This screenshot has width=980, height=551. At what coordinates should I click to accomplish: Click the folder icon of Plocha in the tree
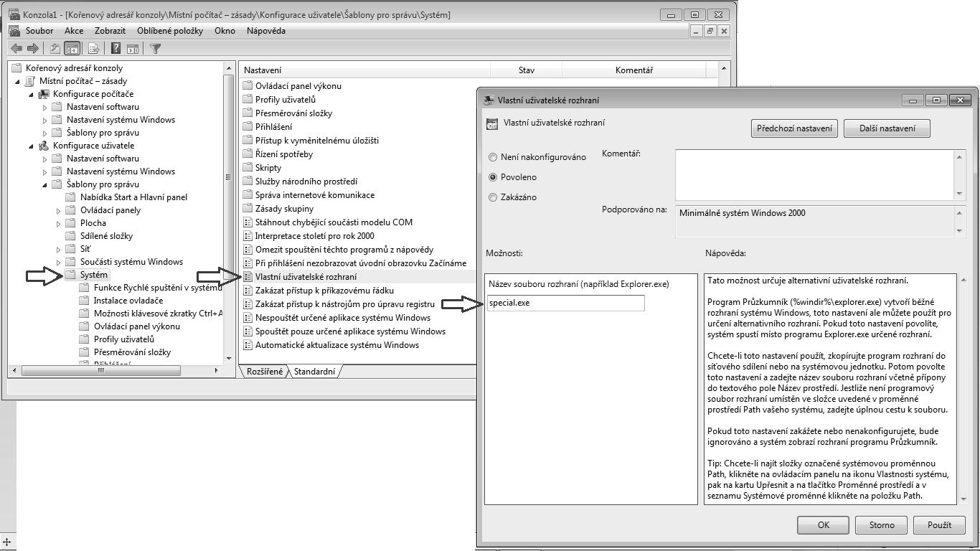point(70,223)
